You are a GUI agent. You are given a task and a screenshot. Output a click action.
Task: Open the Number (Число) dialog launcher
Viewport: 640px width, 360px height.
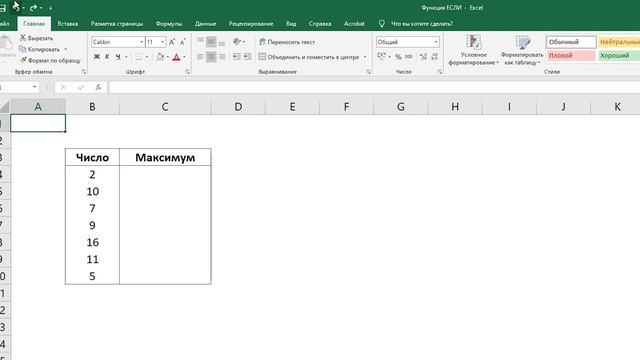[440, 72]
